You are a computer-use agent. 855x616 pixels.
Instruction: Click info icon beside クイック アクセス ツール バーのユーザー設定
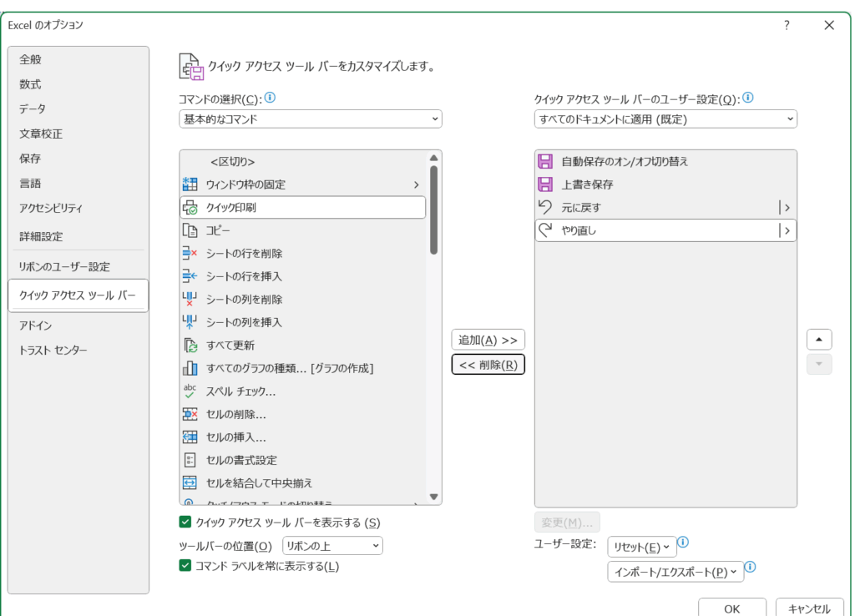coord(748,98)
